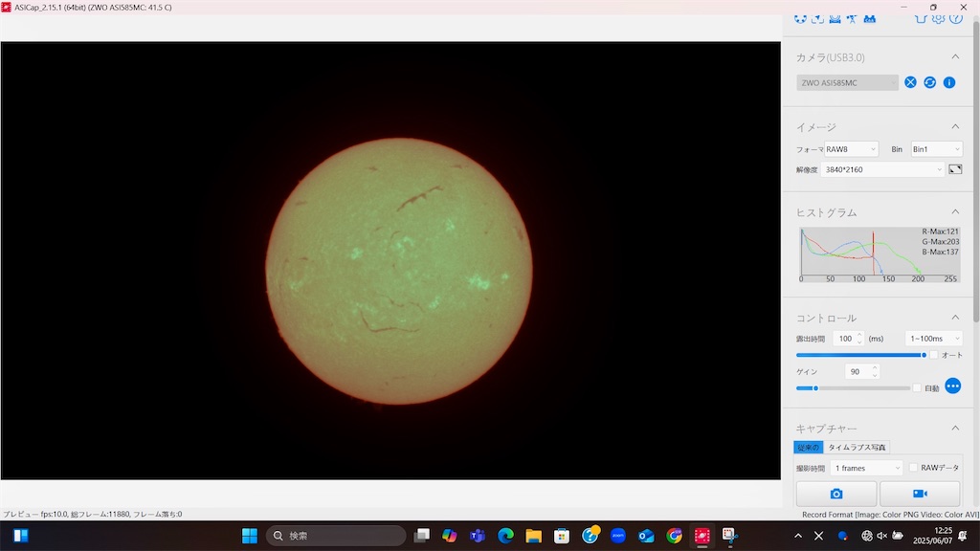Collapse the キャプチャー section
The height and width of the screenshot is (551, 980).
(x=955, y=428)
